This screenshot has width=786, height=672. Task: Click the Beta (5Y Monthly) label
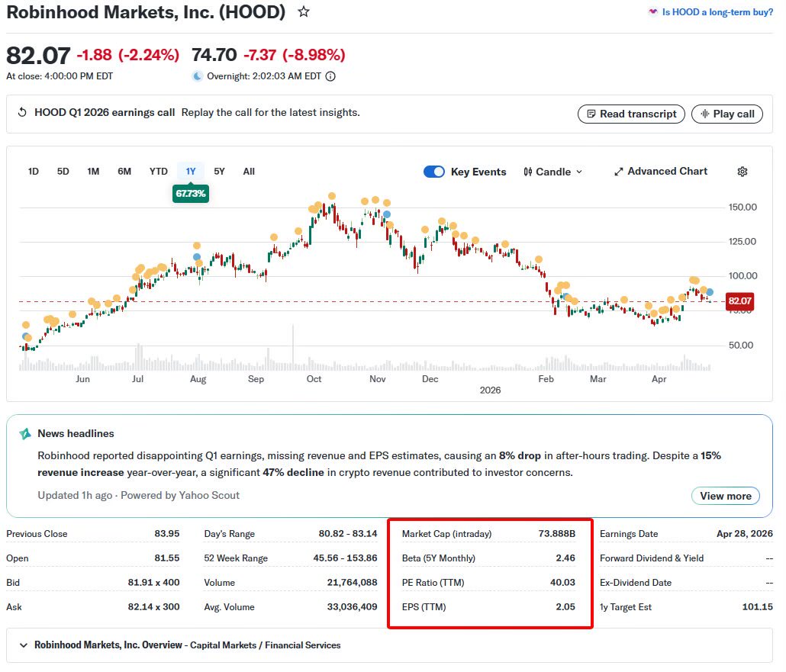click(x=439, y=558)
